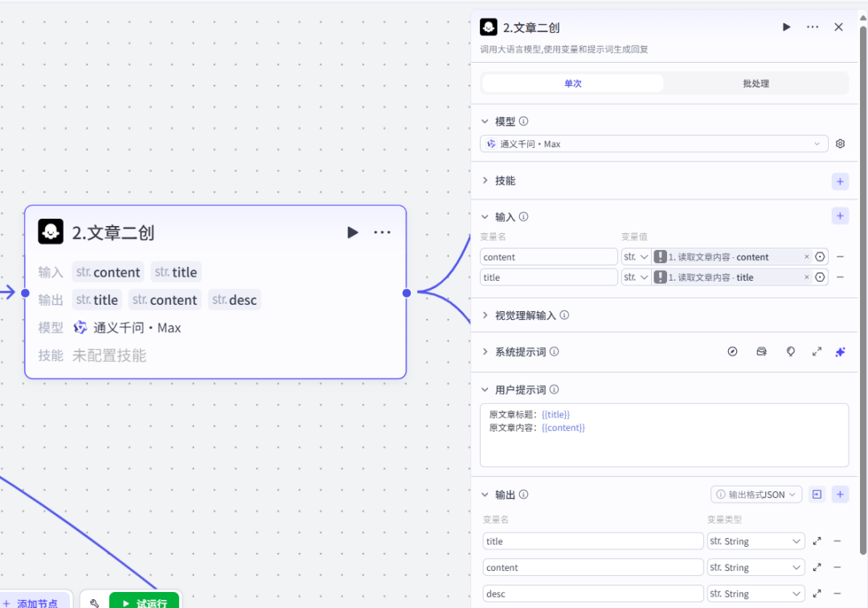This screenshot has height=608, width=868.
Task: Click the import icon next to 输出格式JSON
Action: point(817,494)
